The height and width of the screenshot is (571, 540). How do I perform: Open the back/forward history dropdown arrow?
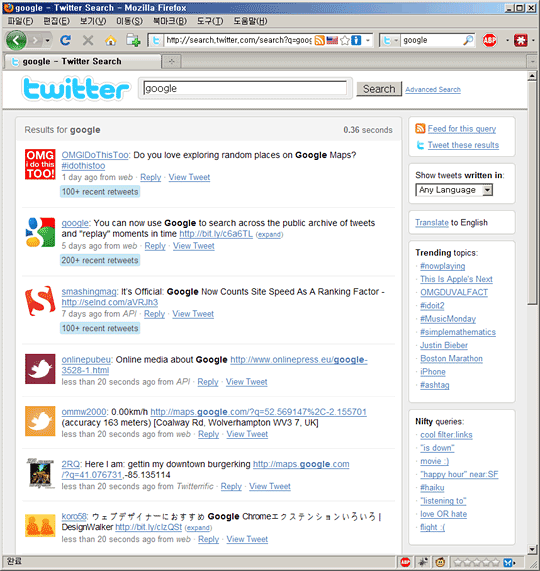(x=47, y=40)
